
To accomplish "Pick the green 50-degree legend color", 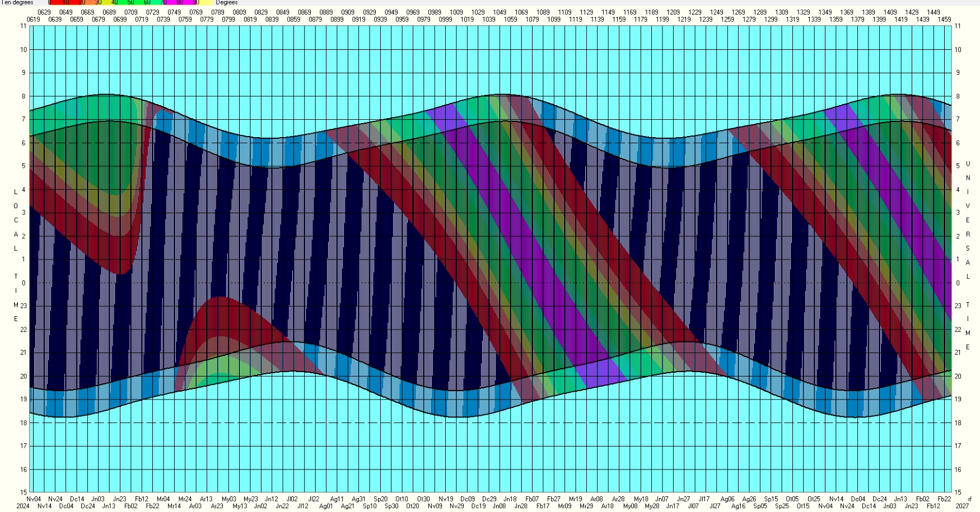I will (130, 2).
